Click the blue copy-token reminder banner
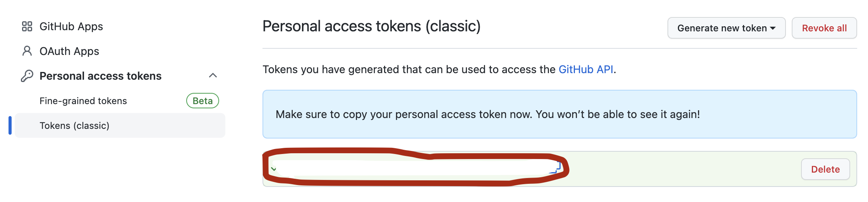This screenshot has width=868, height=202. click(x=559, y=114)
